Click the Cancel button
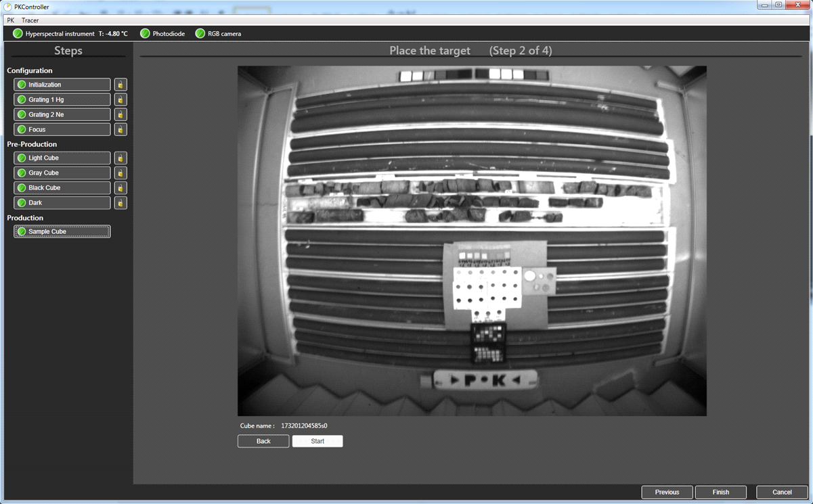The width and height of the screenshot is (813, 504). pyautogui.click(x=781, y=492)
